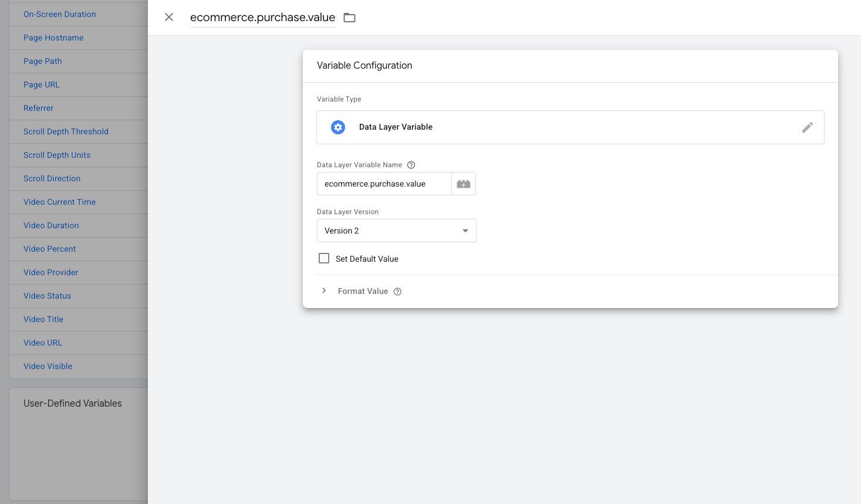Click the Video Provider link
The width and height of the screenshot is (861, 504).
pyautogui.click(x=50, y=272)
